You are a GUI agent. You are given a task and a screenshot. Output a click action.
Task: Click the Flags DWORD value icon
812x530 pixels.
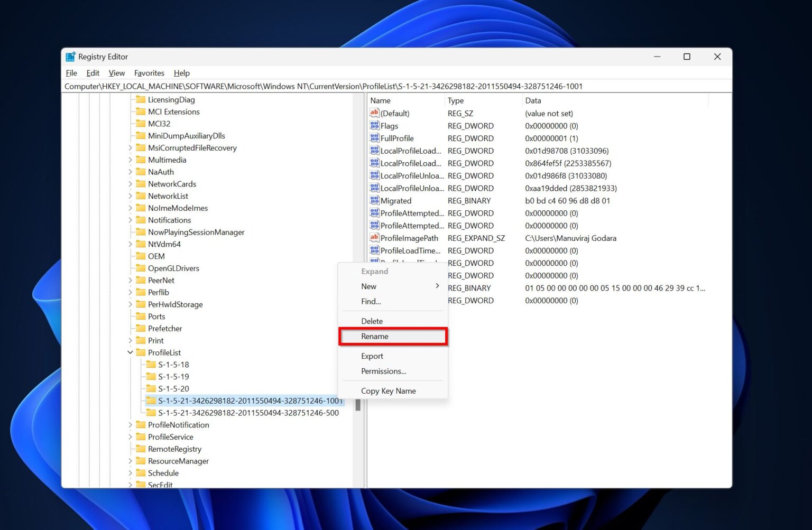[374, 126]
